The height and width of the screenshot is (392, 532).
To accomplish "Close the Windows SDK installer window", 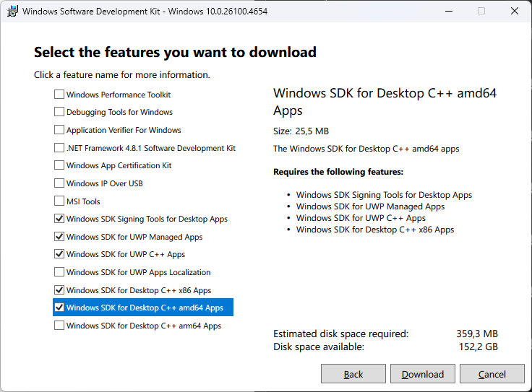I will pyautogui.click(x=515, y=11).
